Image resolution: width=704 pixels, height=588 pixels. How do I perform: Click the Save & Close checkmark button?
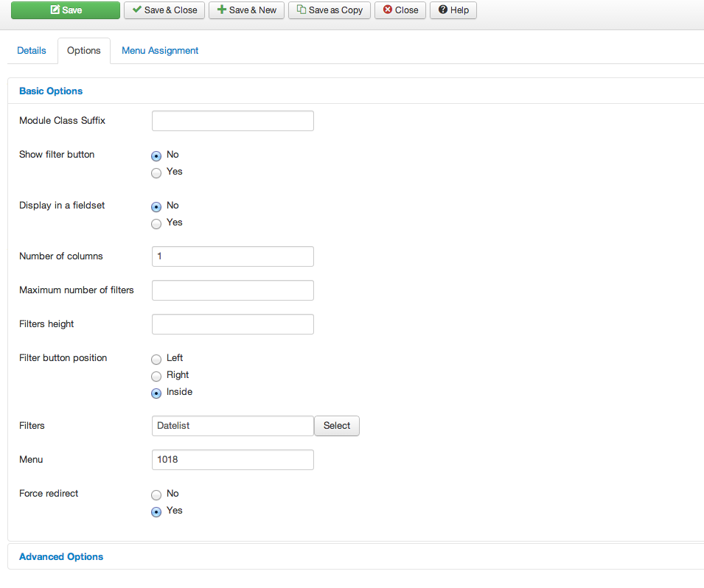164,10
